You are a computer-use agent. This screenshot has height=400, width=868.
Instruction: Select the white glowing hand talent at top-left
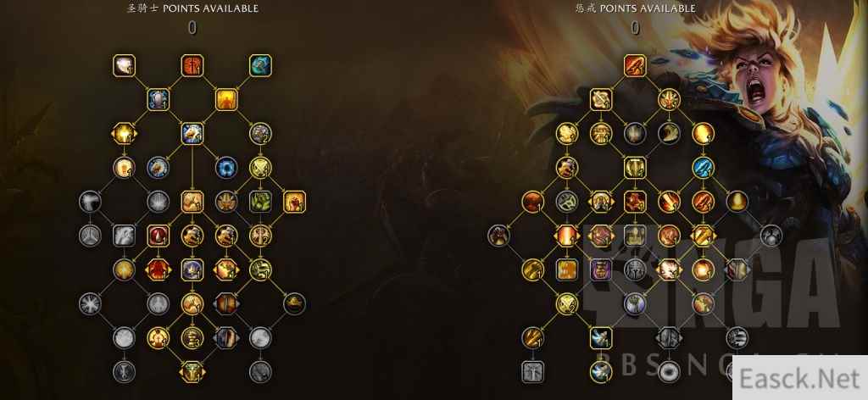pos(124,65)
